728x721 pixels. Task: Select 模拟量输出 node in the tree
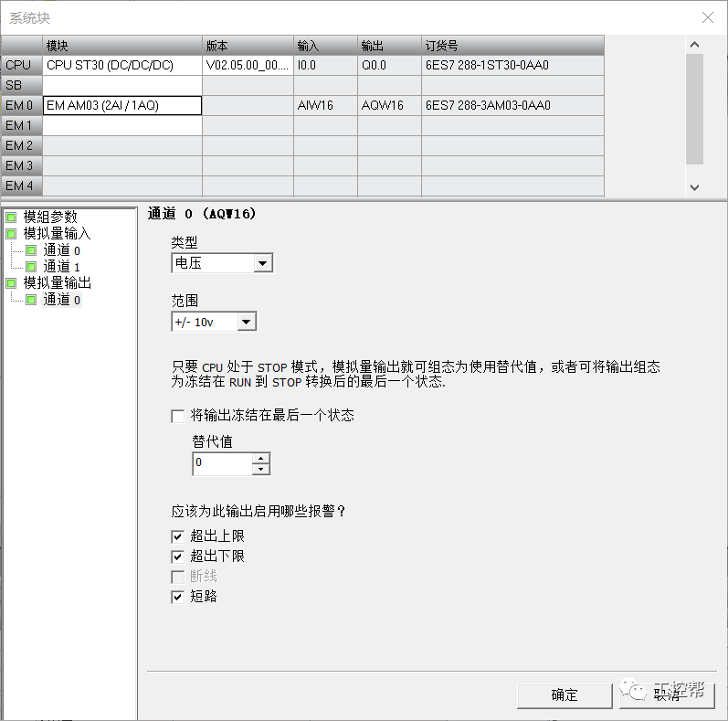point(58,283)
